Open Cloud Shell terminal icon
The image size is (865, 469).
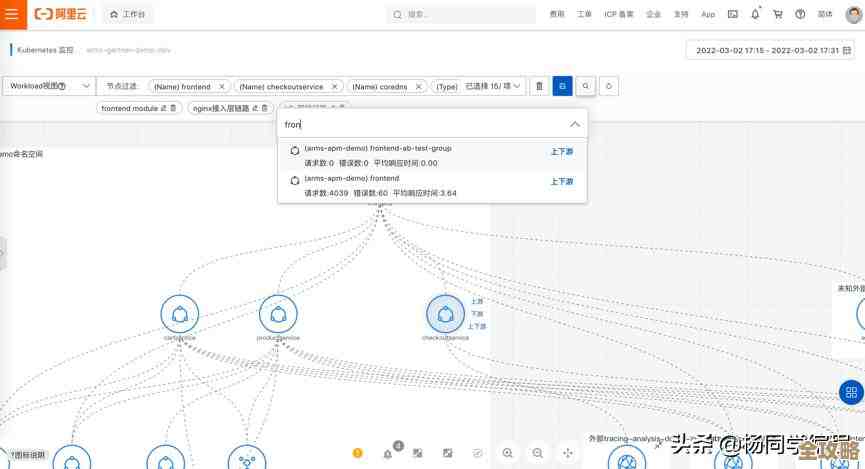coord(733,14)
